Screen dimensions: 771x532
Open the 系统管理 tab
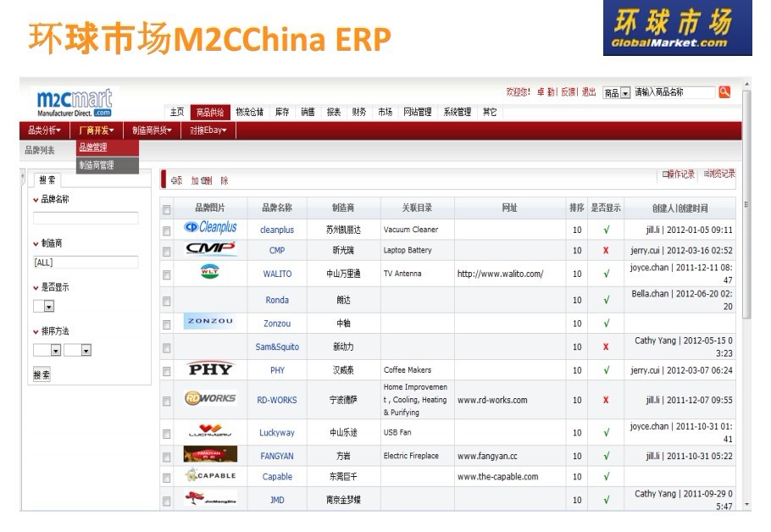point(458,112)
